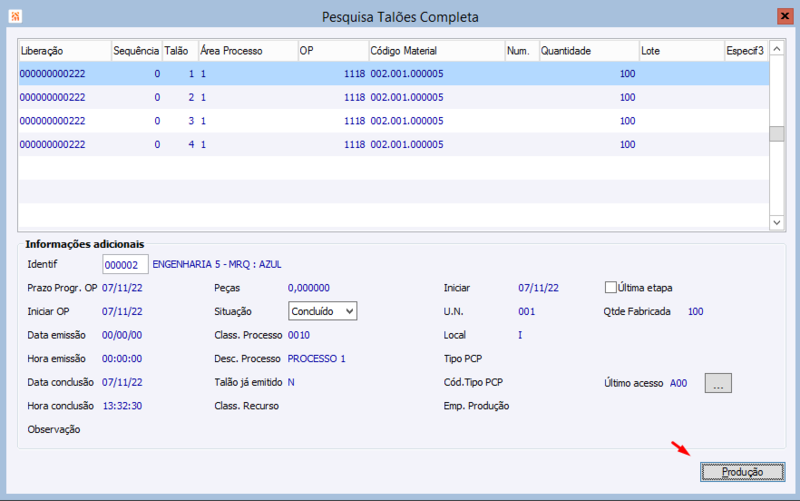Click the Data emissão value 00/00/00

[122, 335]
